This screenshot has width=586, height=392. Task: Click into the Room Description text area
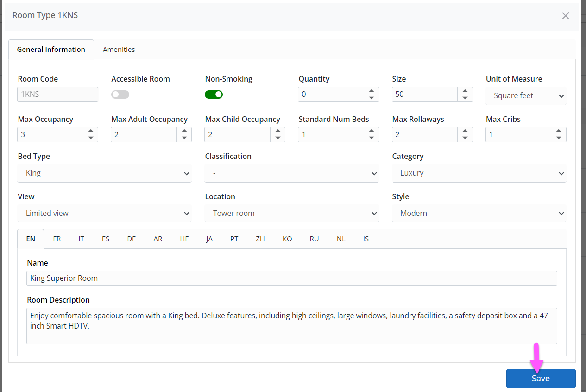pyautogui.click(x=291, y=326)
